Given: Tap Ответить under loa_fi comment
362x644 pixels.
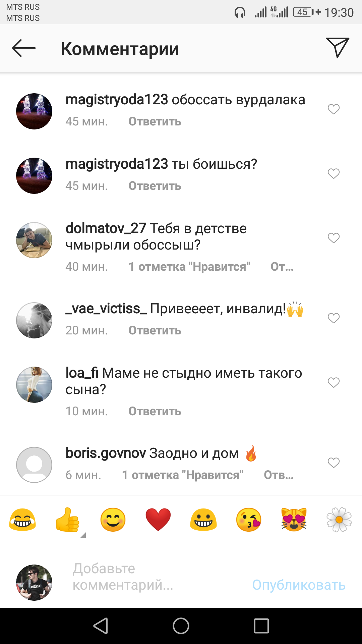Looking at the screenshot, I should point(155,411).
